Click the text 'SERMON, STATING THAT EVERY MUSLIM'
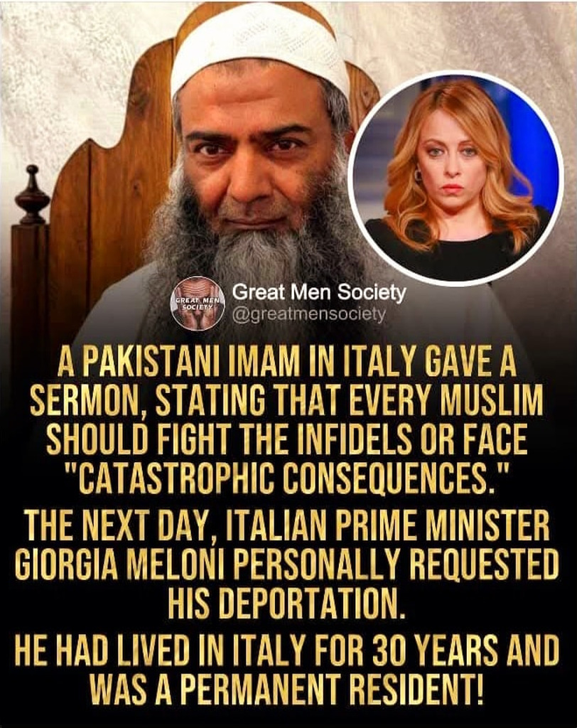Screen dimensions: 577x728 [286, 402]
